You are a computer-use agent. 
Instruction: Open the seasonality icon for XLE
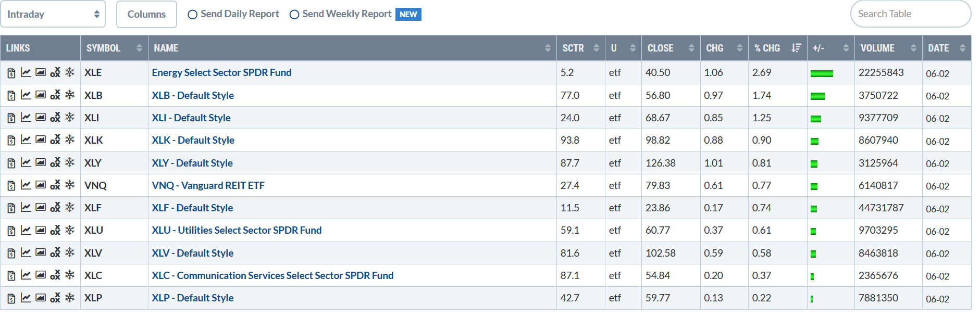70,72
